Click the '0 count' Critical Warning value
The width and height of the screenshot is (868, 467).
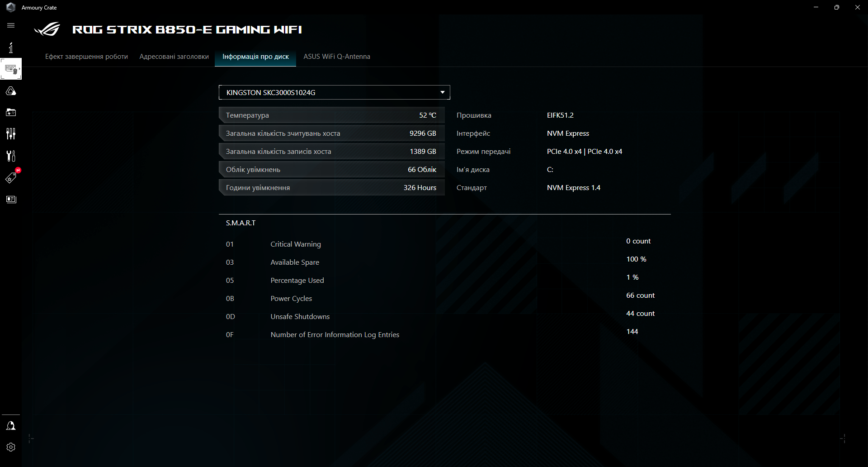tap(638, 241)
